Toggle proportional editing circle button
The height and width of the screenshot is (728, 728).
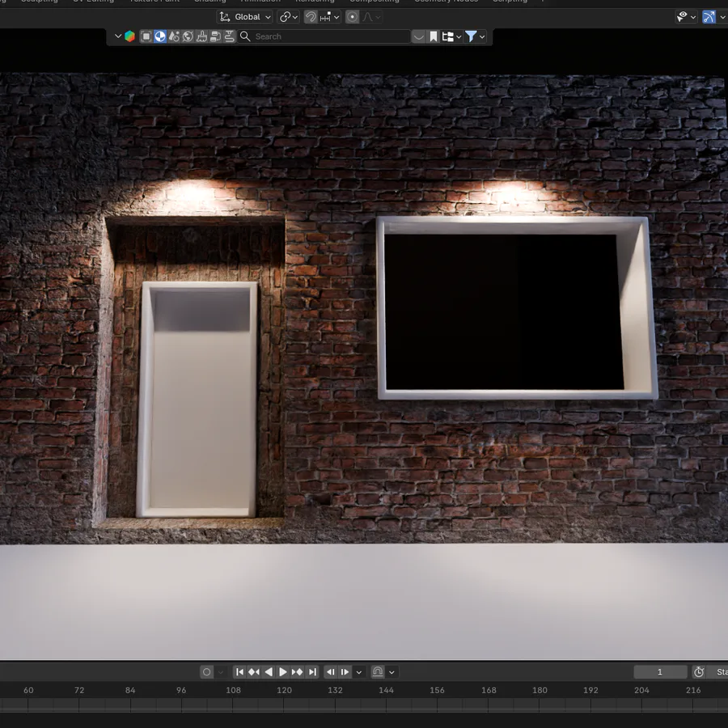click(x=353, y=17)
